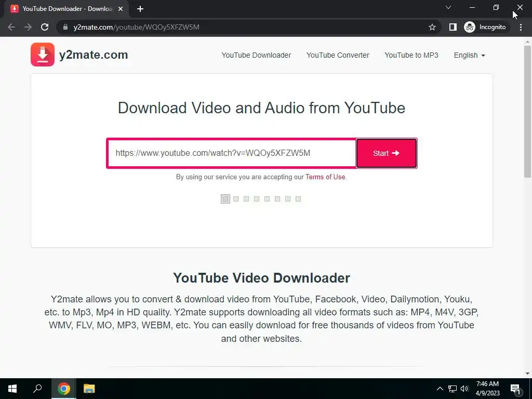
Task: Open Chrome three-dot menu
Action: click(521, 27)
